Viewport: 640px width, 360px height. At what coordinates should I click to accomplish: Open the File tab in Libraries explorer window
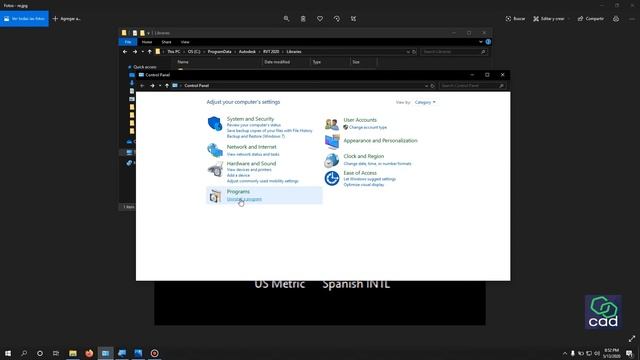(128, 42)
